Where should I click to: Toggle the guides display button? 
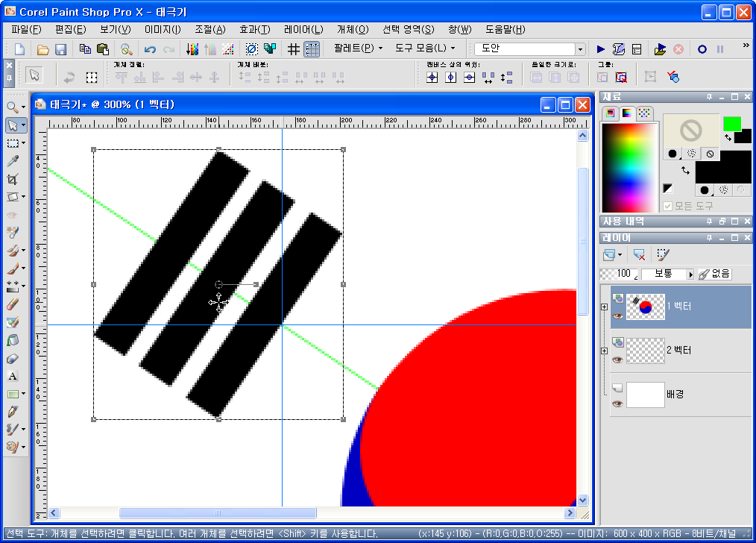click(x=312, y=49)
